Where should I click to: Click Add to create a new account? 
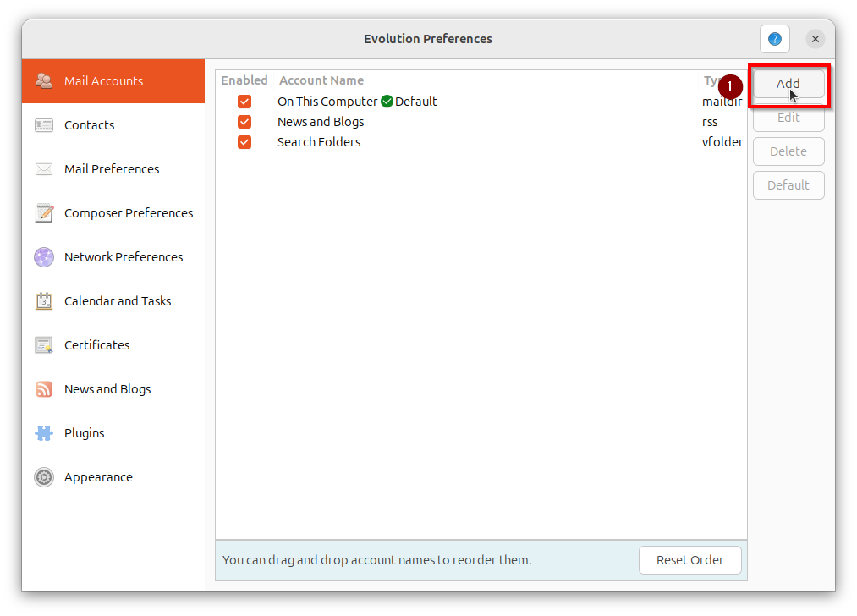(x=788, y=84)
